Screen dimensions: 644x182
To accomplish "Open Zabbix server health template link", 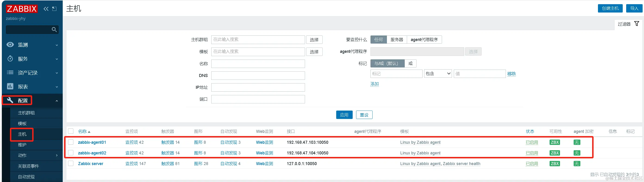I will click(461, 163).
